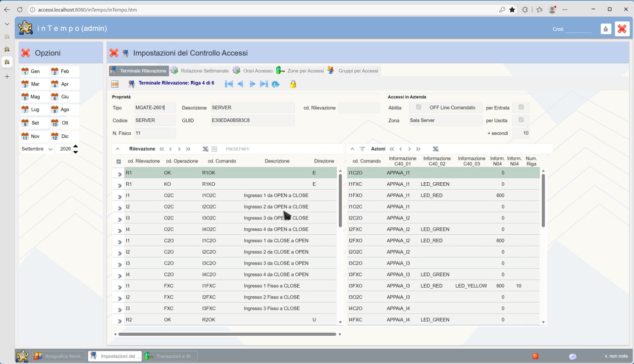634x364 pixels.
Task: Toggle the per Entrata checkbox
Action: pos(521,107)
